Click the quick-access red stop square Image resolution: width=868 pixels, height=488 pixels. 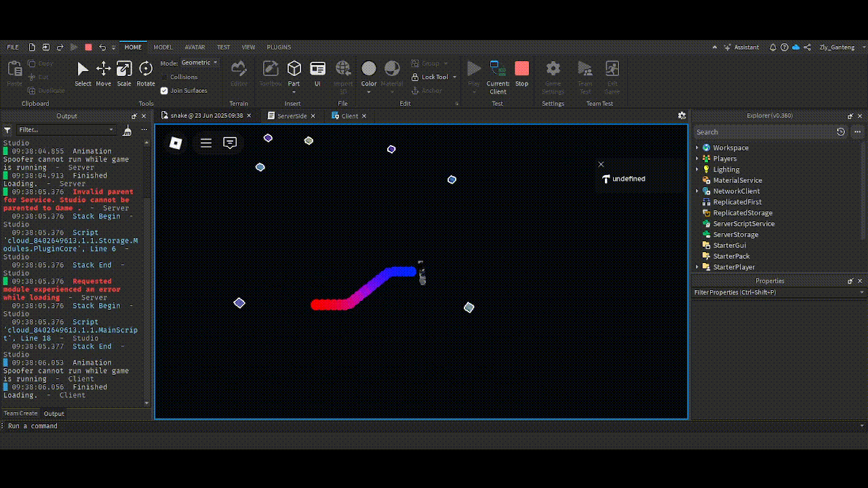click(88, 47)
